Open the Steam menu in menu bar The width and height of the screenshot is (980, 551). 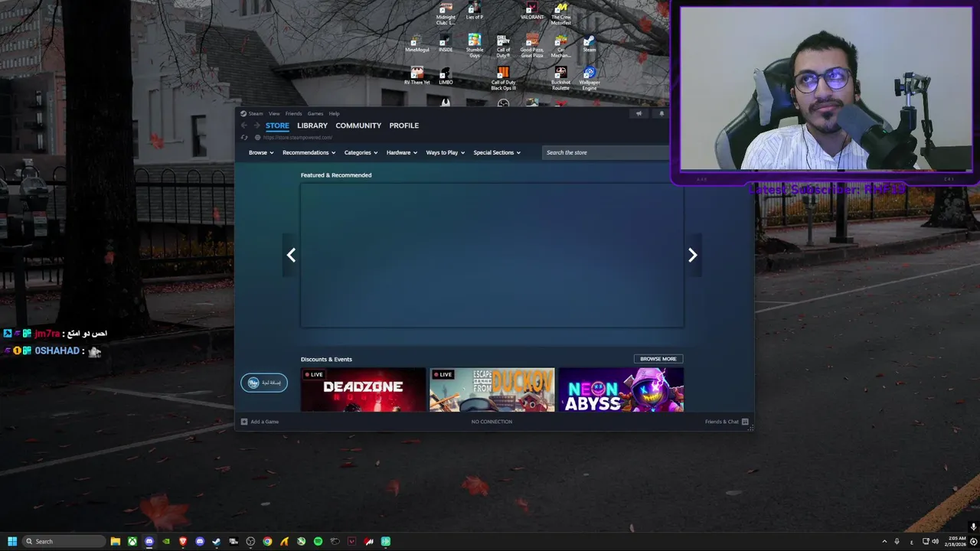(252, 113)
